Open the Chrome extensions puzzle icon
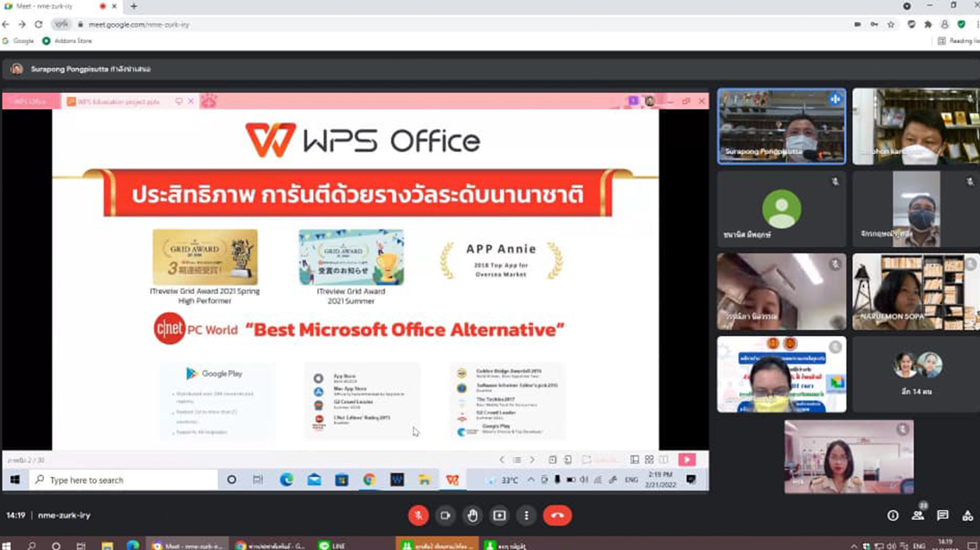Viewport: 980px width, 550px height. [x=928, y=24]
